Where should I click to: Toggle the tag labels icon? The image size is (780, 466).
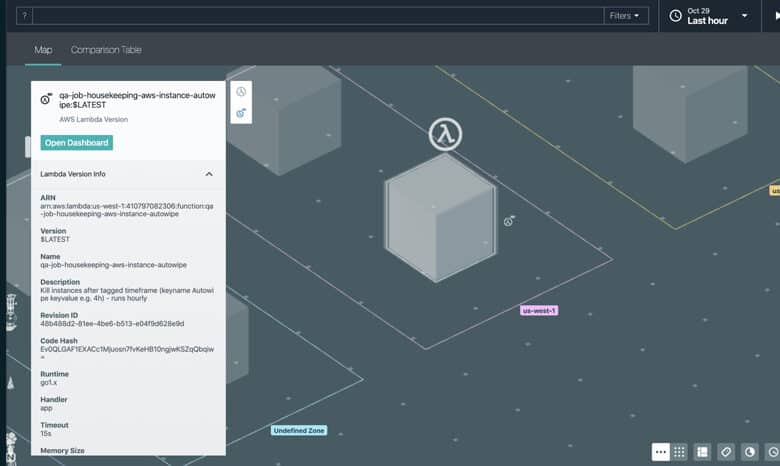coord(726,452)
